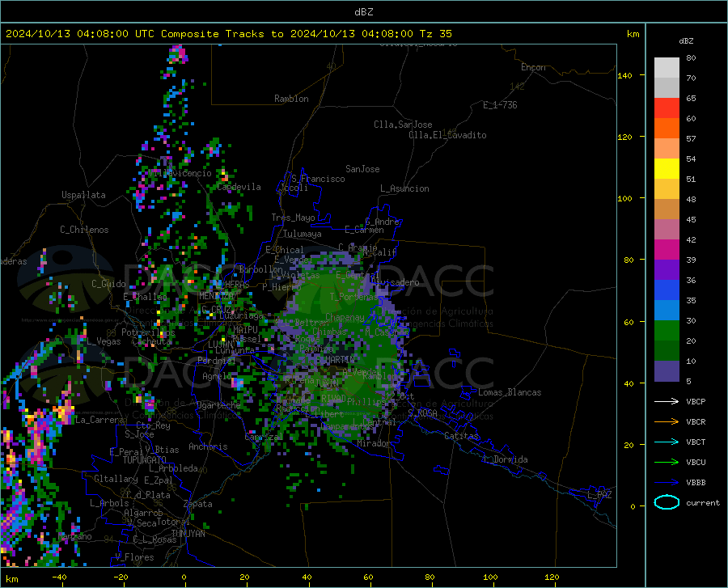
Task: Click the Clla.El_Cavadito place label
Action: coord(447,135)
